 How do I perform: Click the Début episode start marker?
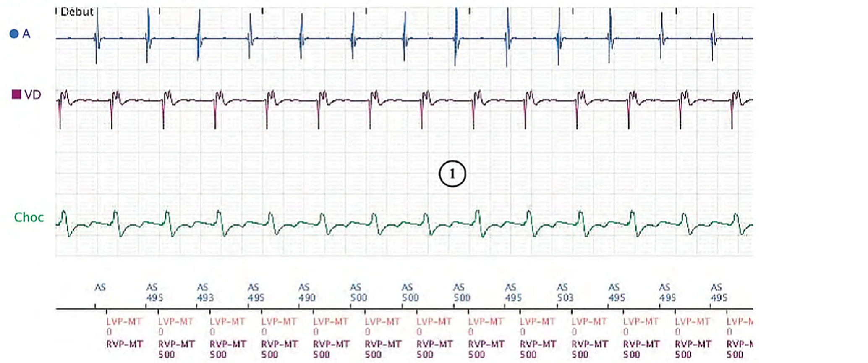[77, 11]
